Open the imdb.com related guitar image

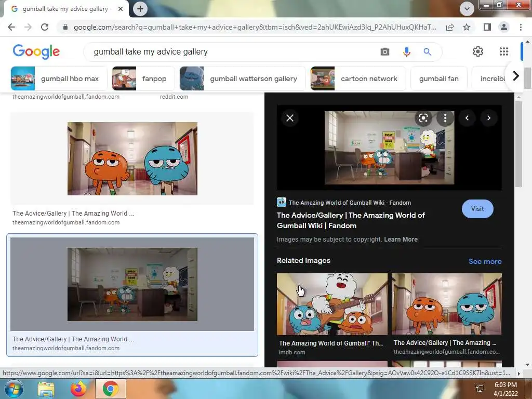click(x=332, y=304)
